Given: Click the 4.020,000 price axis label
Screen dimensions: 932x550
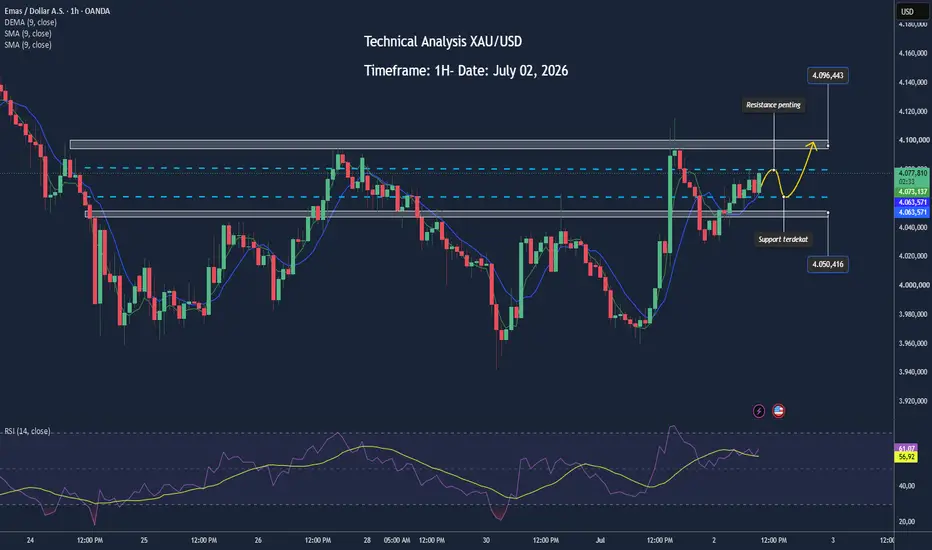Looking at the screenshot, I should click(x=913, y=256).
